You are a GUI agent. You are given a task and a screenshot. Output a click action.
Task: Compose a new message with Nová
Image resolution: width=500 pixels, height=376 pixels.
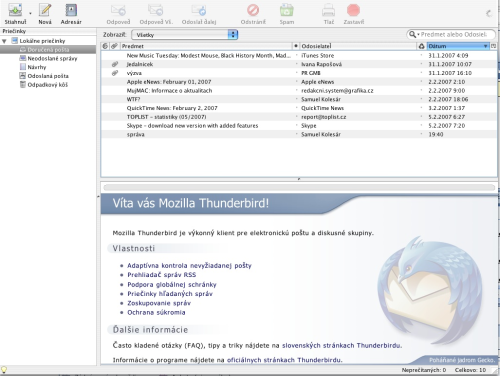[x=45, y=10]
